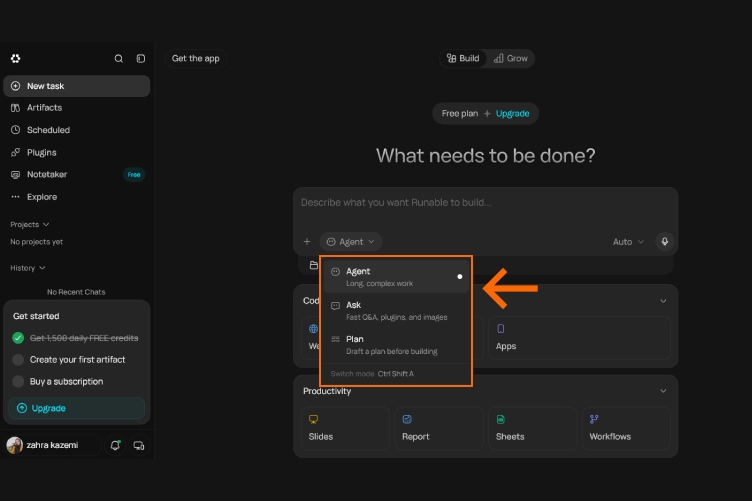The image size is (752, 501).
Task: Open Notetaker in sidebar
Action: (x=77, y=175)
